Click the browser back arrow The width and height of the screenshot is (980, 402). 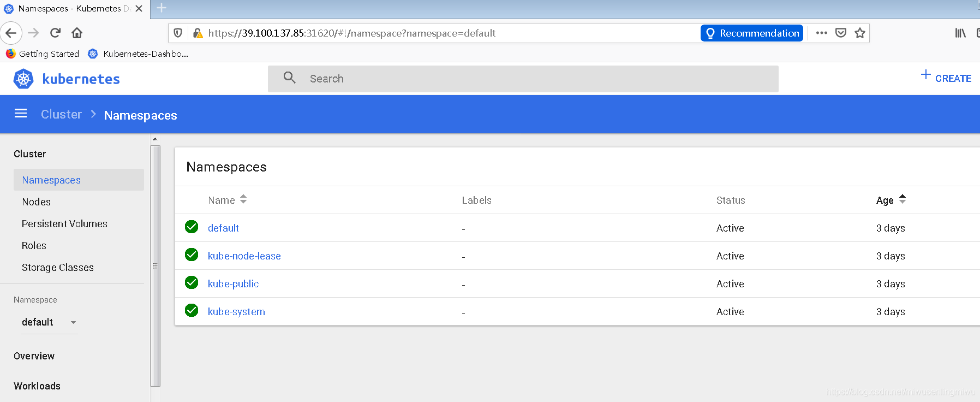click(11, 33)
